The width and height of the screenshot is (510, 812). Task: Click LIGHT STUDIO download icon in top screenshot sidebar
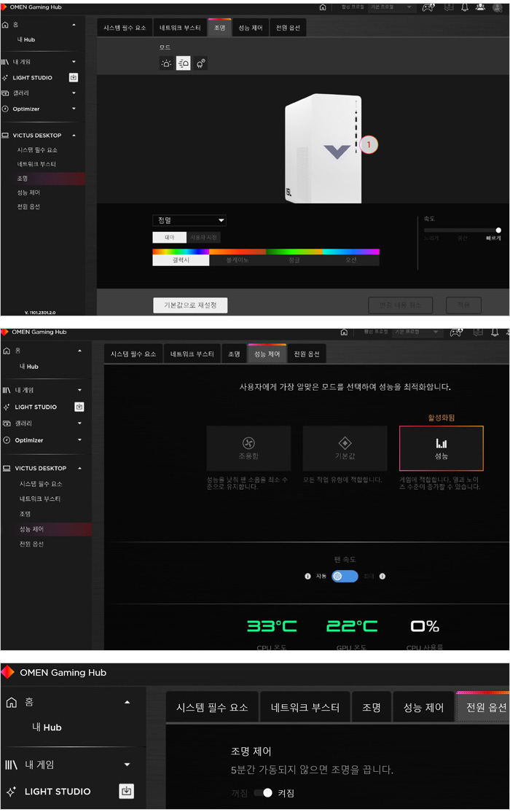pyautogui.click(x=74, y=77)
